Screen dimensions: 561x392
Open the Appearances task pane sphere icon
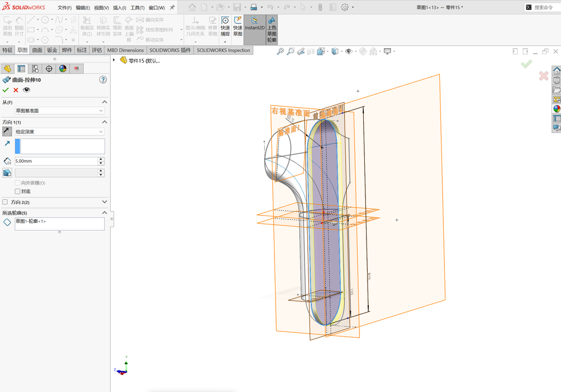tap(557, 109)
